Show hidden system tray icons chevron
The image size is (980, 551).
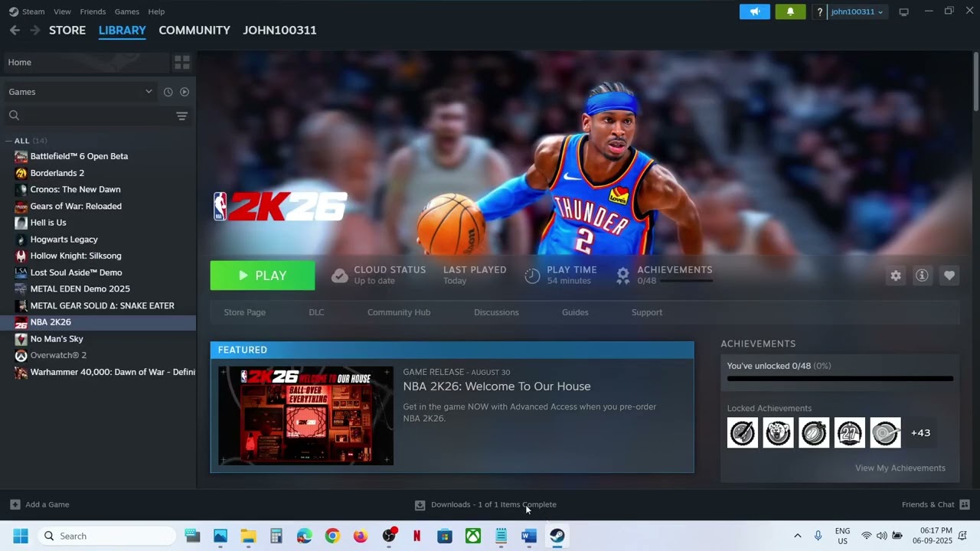pos(797,536)
